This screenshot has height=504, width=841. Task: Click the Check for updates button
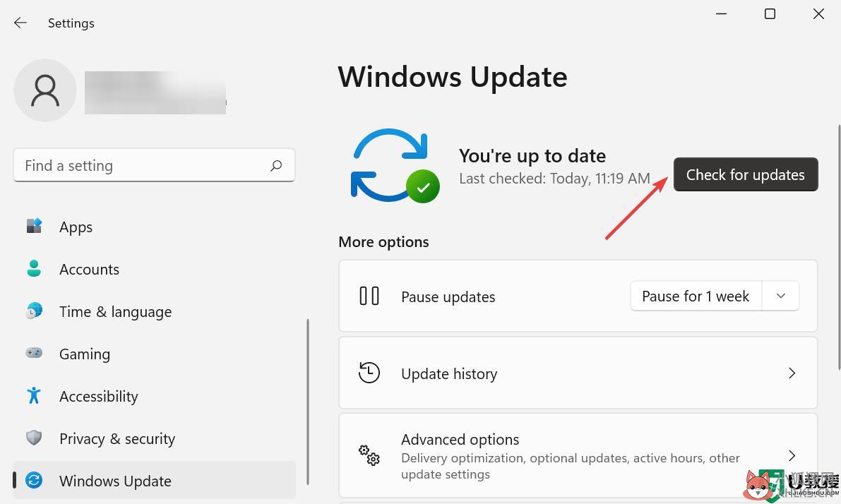pyautogui.click(x=746, y=174)
